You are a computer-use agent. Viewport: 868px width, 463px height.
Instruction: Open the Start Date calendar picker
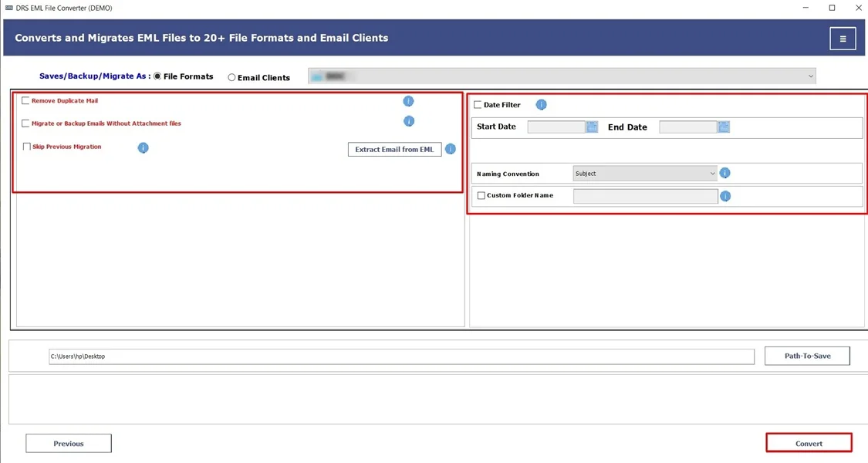(x=590, y=127)
